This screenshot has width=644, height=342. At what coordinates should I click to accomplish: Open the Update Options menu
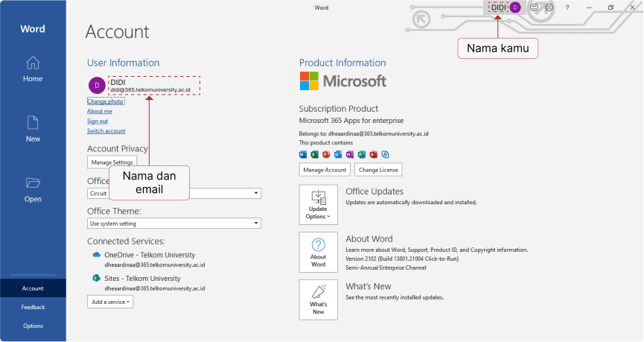(x=319, y=205)
